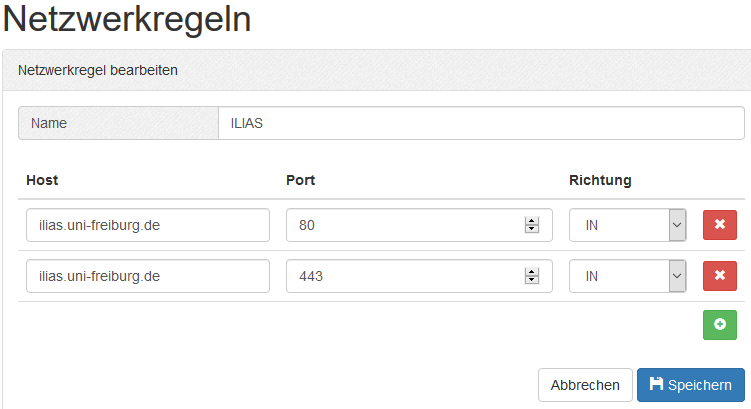The height and width of the screenshot is (409, 751).
Task: Focus the host field in second row
Action: (x=148, y=275)
